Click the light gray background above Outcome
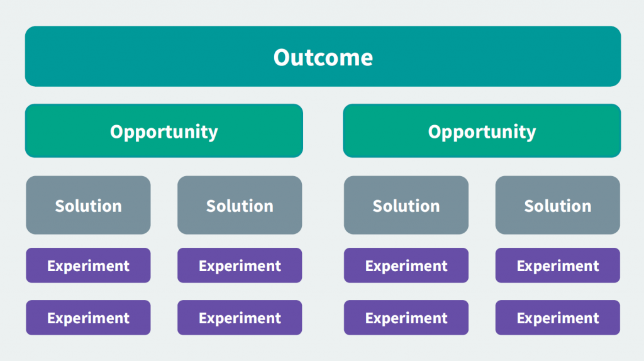This screenshot has height=361, width=644. pos(322,13)
